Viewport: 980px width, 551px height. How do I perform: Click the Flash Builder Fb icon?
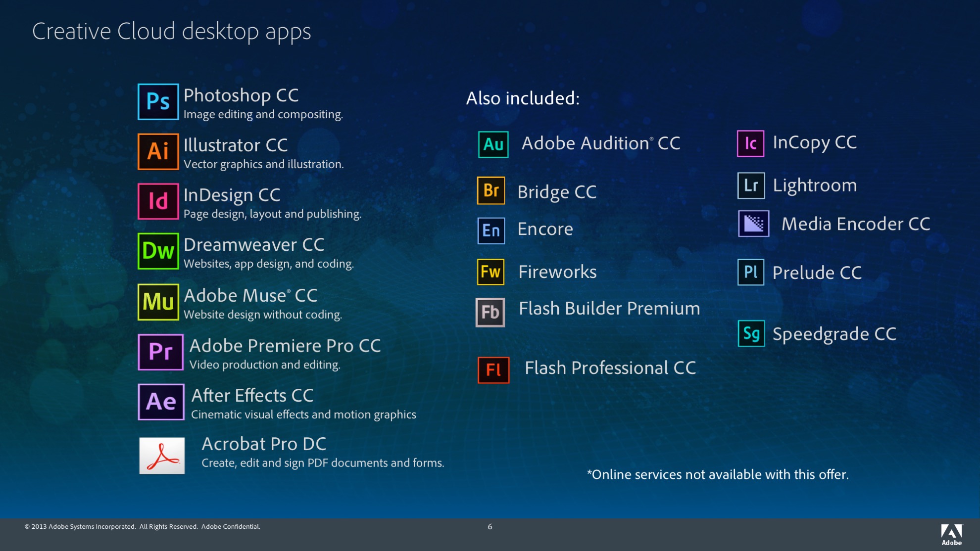(490, 312)
